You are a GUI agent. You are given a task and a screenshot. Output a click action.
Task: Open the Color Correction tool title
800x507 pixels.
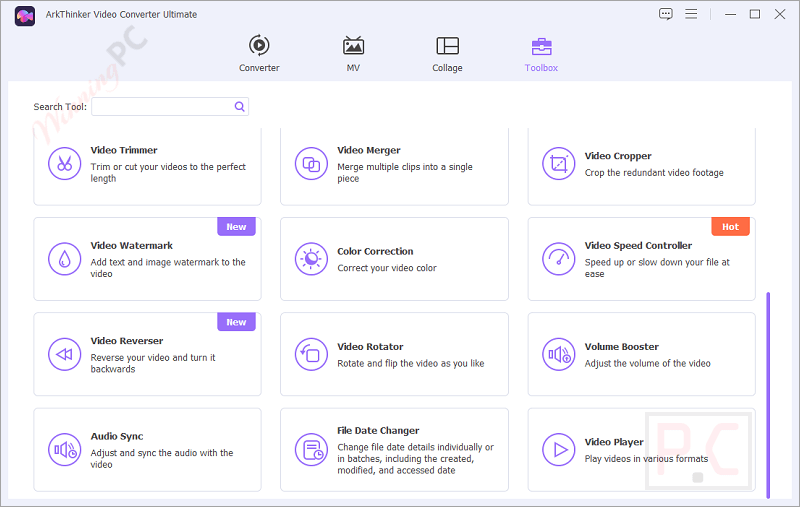point(375,251)
